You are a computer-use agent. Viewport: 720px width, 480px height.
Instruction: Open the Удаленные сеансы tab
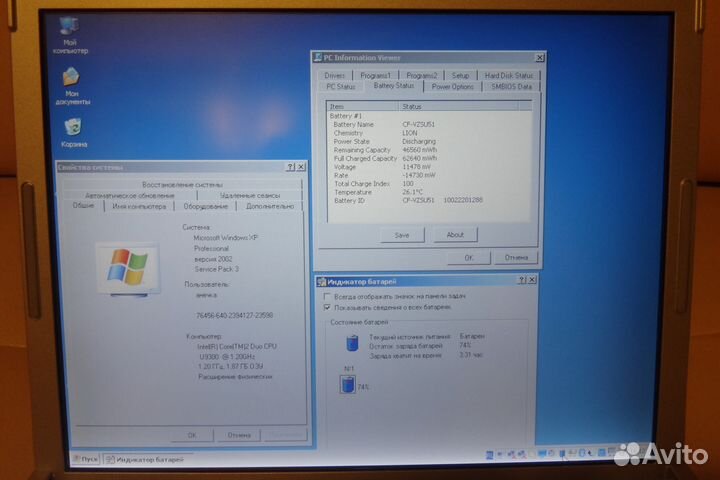click(250, 196)
